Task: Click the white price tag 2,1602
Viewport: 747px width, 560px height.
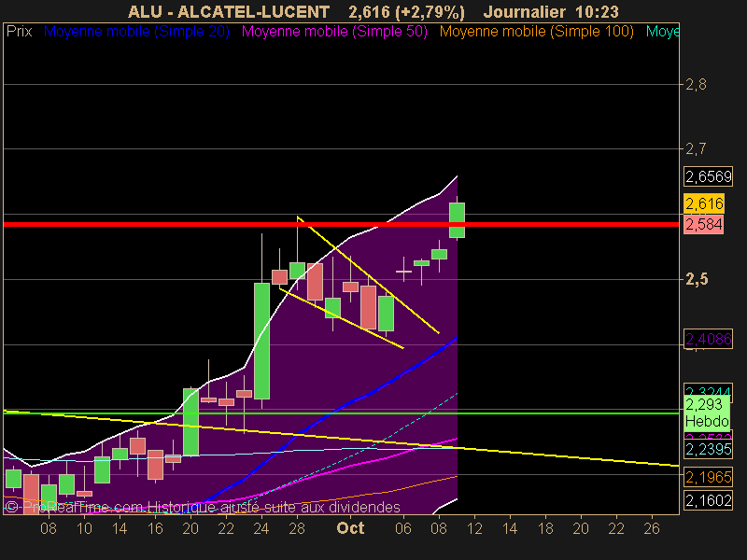Action: click(708, 500)
